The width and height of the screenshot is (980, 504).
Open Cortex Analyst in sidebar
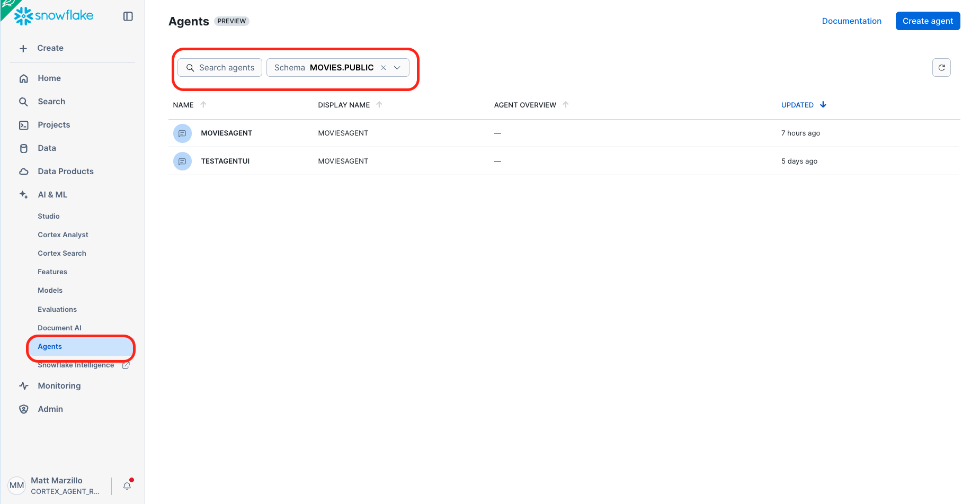(x=63, y=235)
